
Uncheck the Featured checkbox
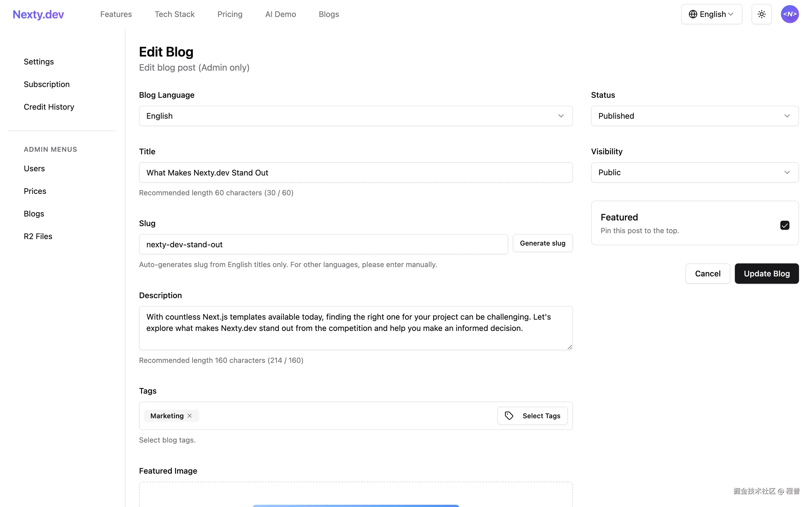pos(784,225)
